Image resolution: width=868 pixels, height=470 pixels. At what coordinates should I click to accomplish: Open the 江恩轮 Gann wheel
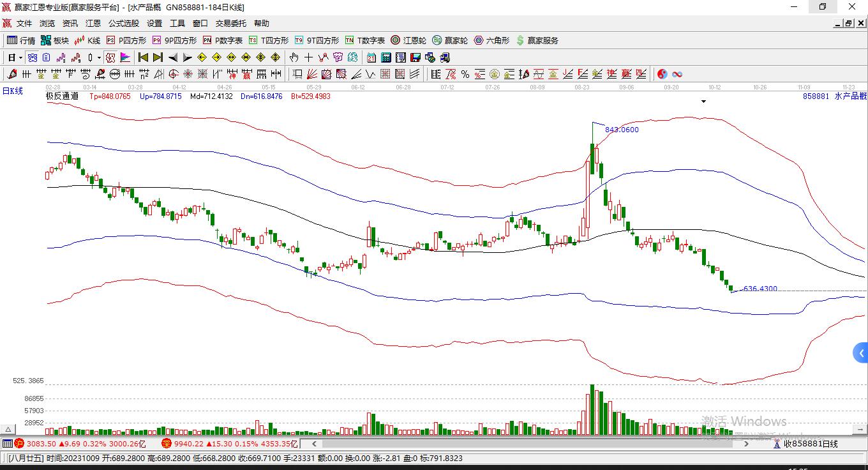(x=408, y=40)
